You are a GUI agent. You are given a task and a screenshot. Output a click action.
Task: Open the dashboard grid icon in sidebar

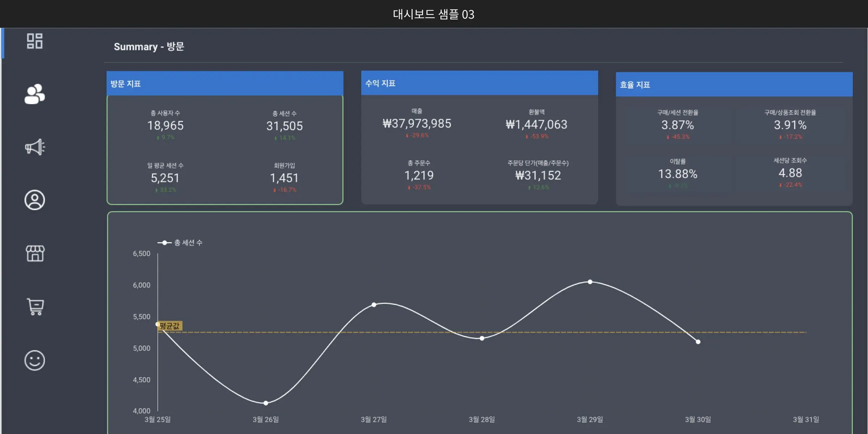click(x=35, y=41)
